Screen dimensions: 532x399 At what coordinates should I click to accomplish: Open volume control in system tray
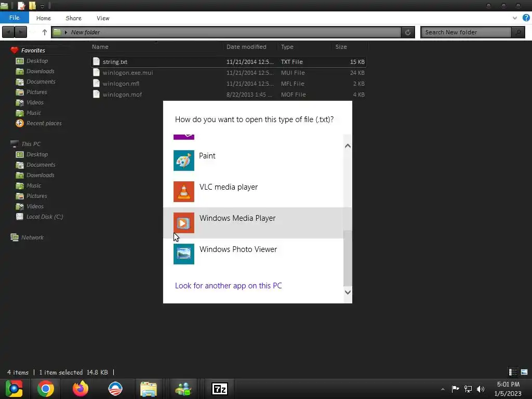pyautogui.click(x=481, y=389)
